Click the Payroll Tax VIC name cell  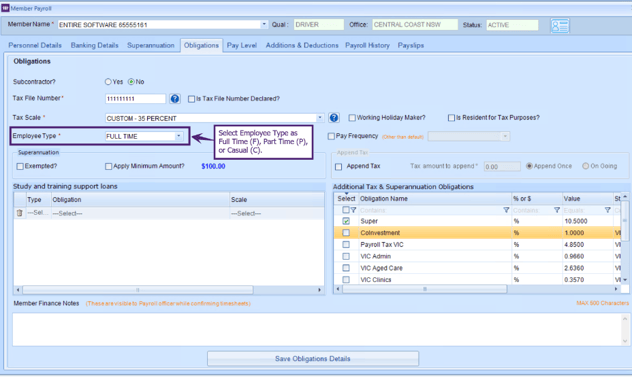[434, 245]
